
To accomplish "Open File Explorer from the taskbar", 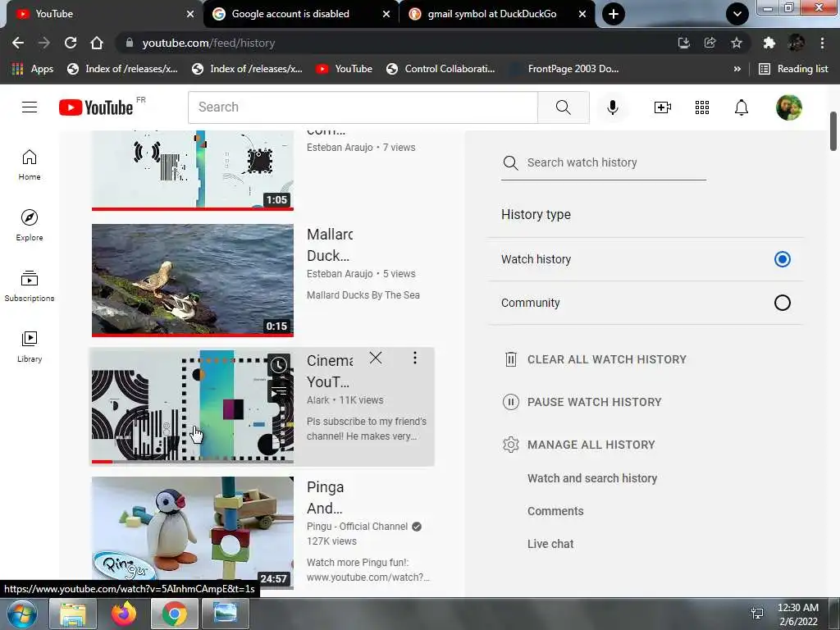I will (x=73, y=614).
